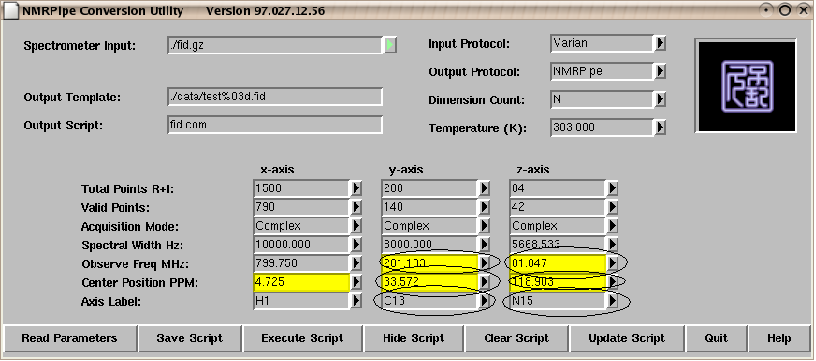Image resolution: width=816 pixels, height=361 pixels.
Task: Click the Temperature field 303.000
Action: (x=602, y=127)
